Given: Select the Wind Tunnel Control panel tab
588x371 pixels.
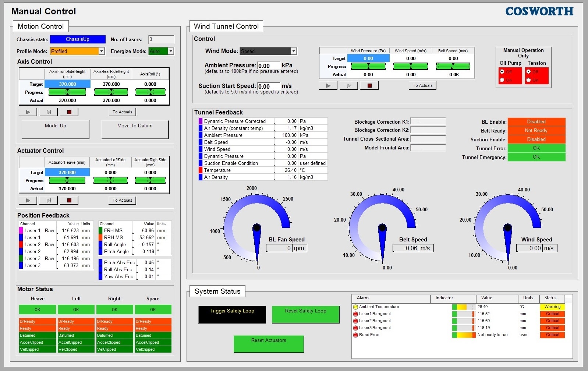Looking at the screenshot, I should tap(226, 26).
